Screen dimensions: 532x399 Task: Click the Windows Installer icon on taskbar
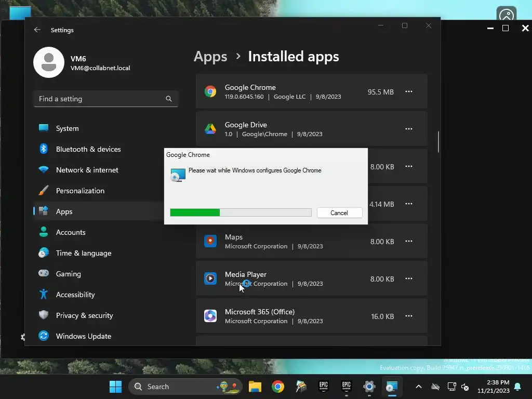tap(392, 387)
